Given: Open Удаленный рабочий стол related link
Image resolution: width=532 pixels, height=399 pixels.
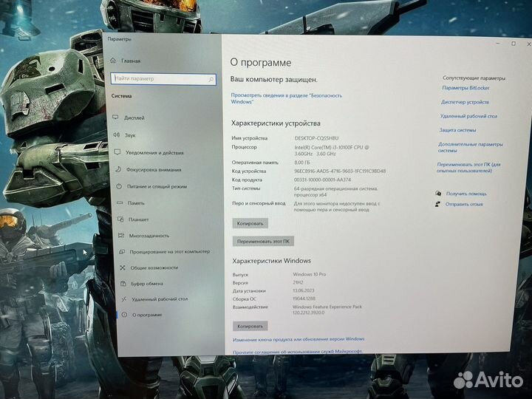Looking at the screenshot, I should [x=468, y=116].
